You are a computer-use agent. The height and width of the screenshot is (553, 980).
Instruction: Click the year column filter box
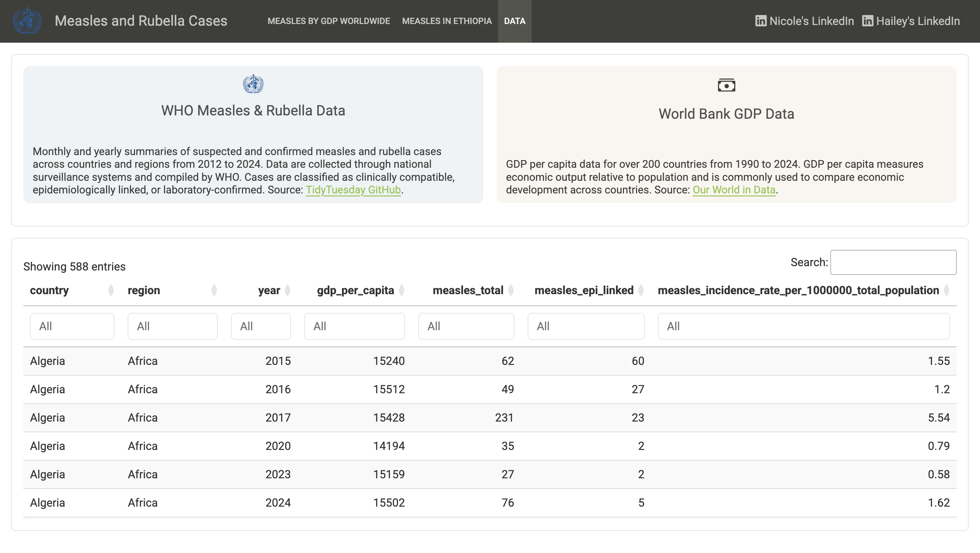(261, 326)
